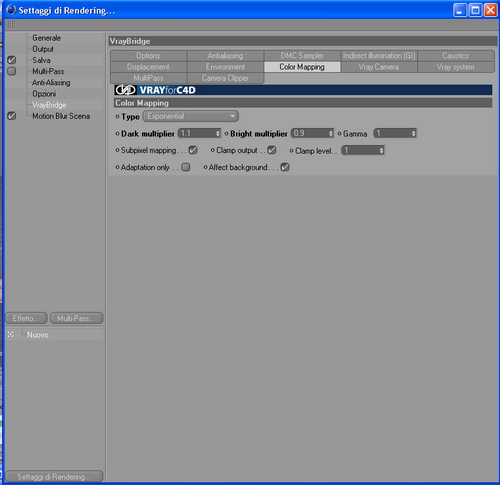Image resolution: width=500 pixels, height=485 pixels.
Task: Select VrayBridge in the settings list
Action: pyautogui.click(x=49, y=105)
